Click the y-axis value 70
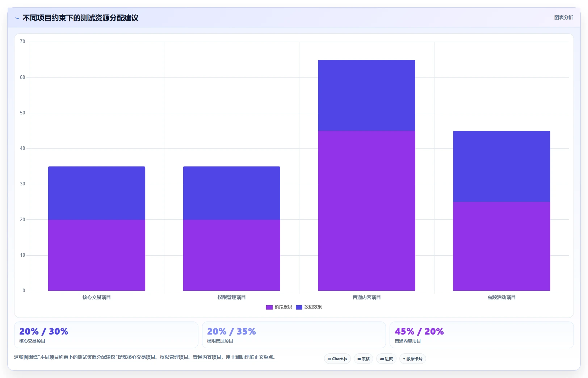Image resolution: width=588 pixels, height=378 pixels. tap(22, 42)
